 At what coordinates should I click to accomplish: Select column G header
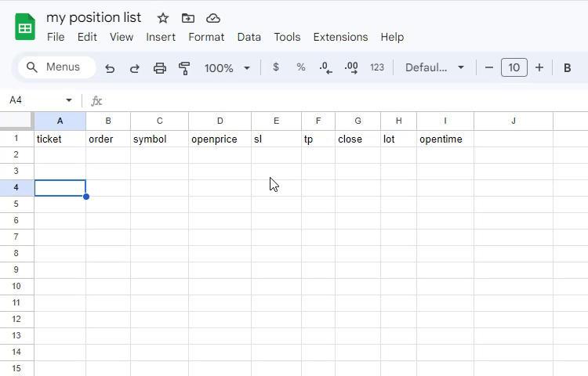(x=358, y=121)
